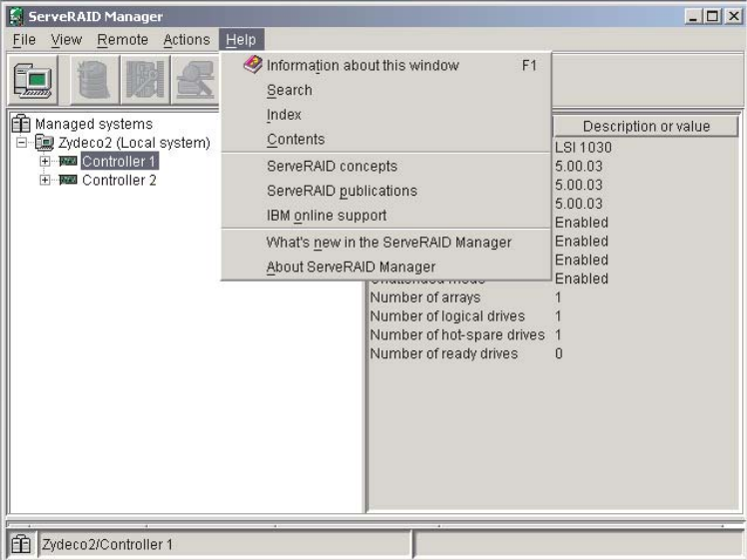Click the Managed systems tree icon

[x=21, y=124]
